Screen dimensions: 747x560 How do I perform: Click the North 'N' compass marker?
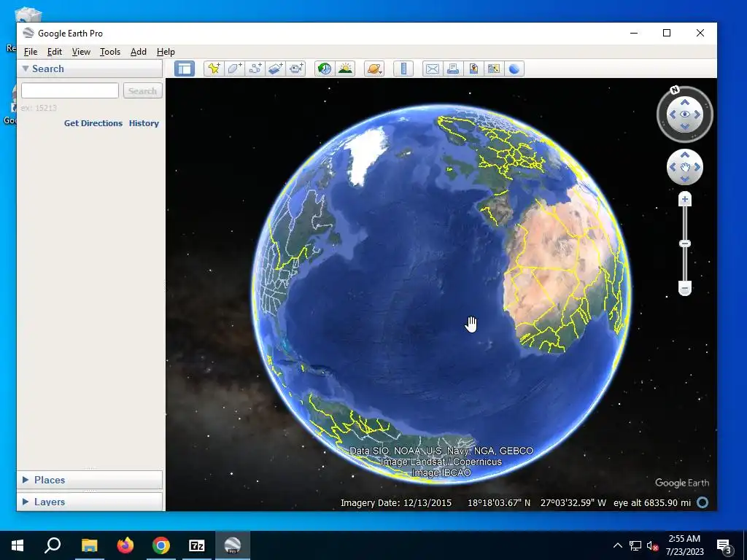tap(675, 90)
